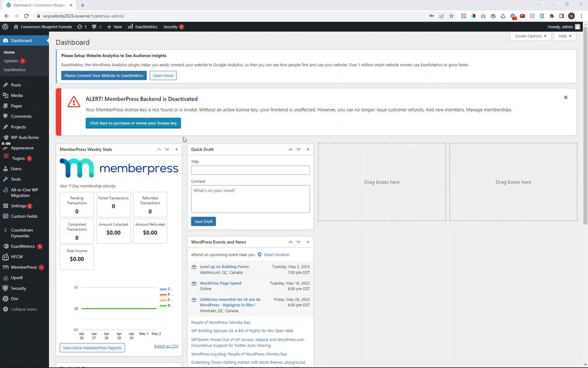Image resolution: width=588 pixels, height=368 pixels.
Task: Dismiss the MemberPress alert notice
Action: pos(565,98)
